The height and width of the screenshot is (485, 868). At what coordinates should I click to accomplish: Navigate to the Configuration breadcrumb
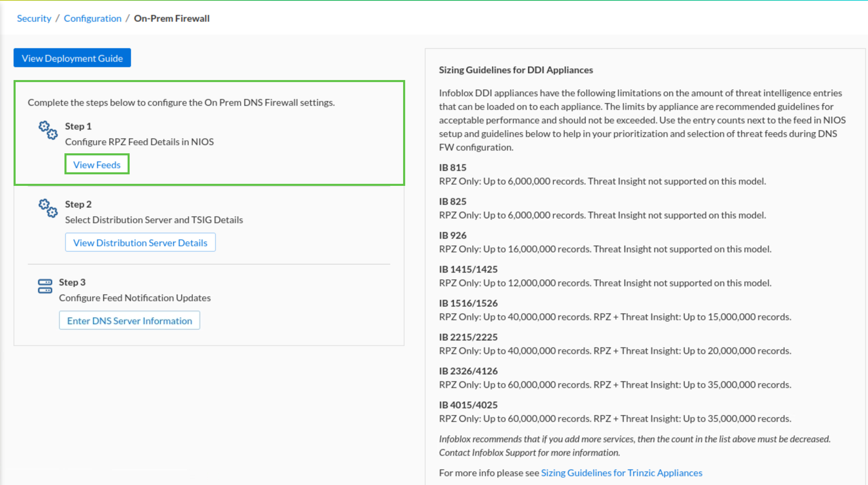click(x=93, y=18)
